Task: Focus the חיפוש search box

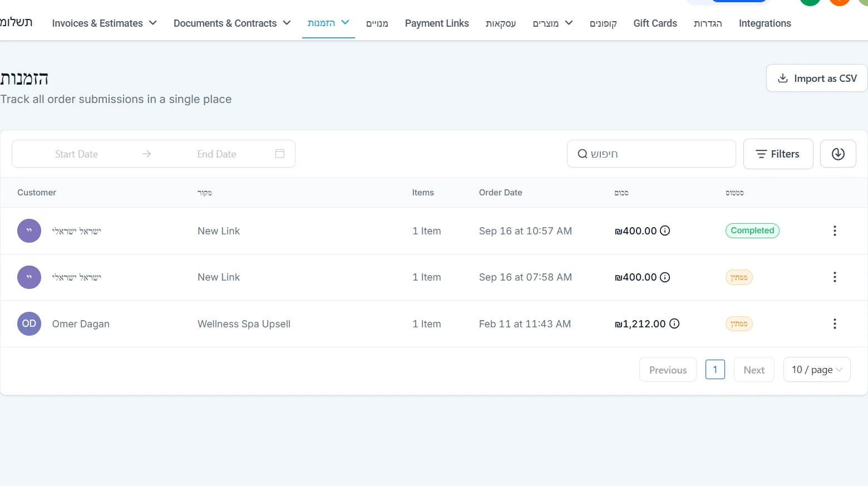Action: (x=651, y=154)
